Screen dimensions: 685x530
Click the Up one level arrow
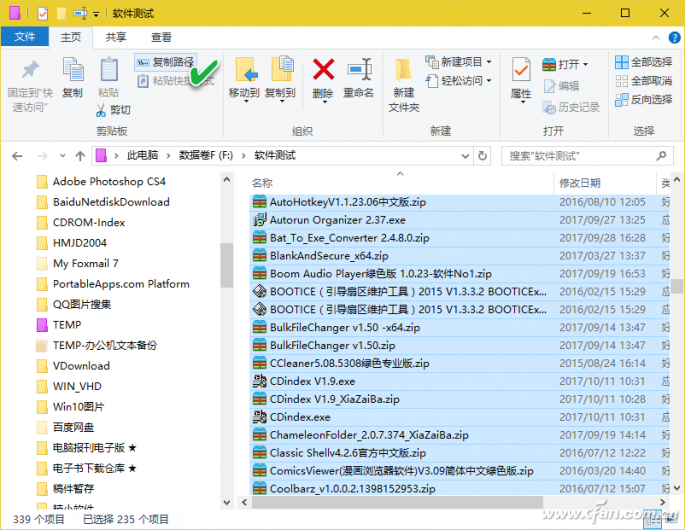tap(80, 156)
